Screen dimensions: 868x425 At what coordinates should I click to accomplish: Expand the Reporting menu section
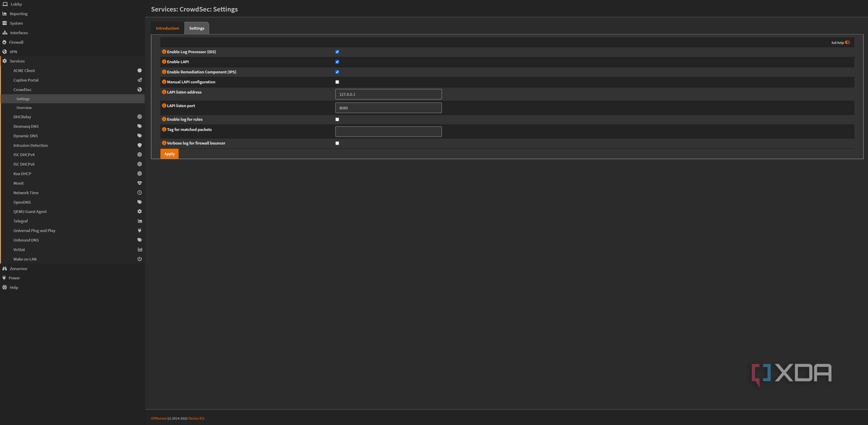click(x=72, y=14)
